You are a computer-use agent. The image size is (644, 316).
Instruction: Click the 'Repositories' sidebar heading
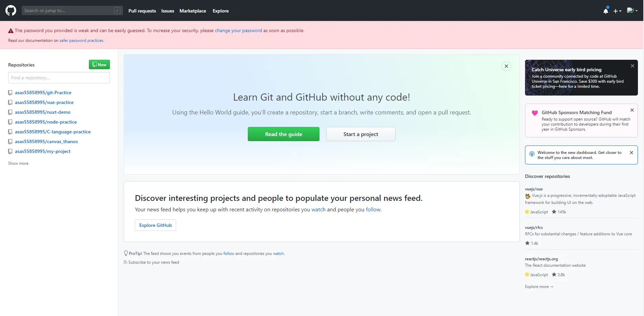(21, 65)
